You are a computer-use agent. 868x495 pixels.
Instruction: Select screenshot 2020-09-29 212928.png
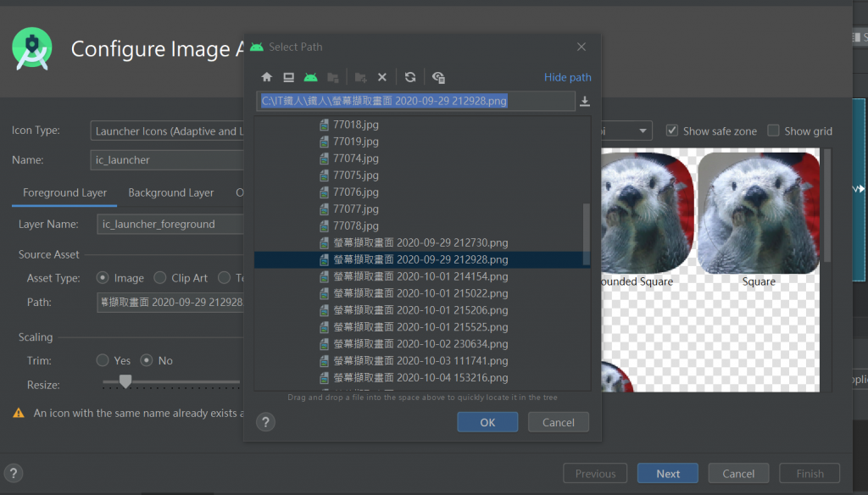420,259
